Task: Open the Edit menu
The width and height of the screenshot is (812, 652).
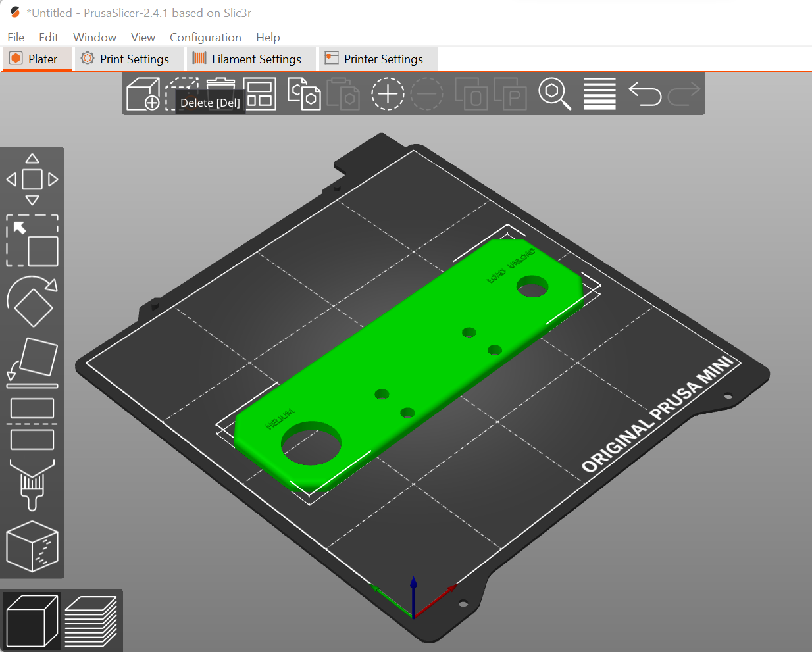Action: click(49, 38)
